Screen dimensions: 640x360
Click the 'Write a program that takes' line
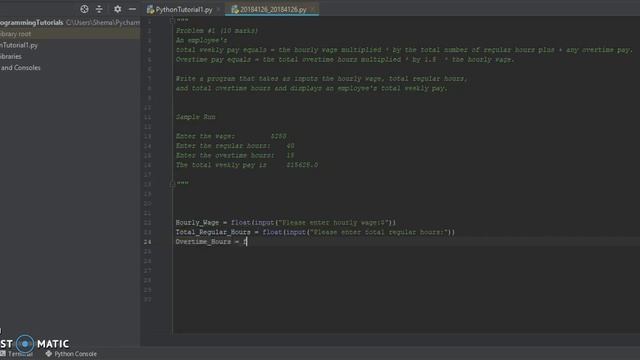[x=322, y=78]
